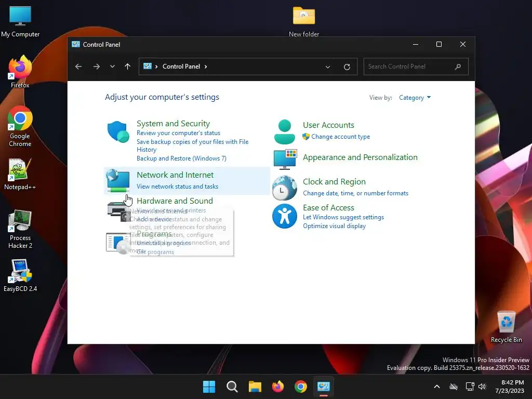Open the View by Category dropdown
This screenshot has width=532, height=399.
point(415,98)
